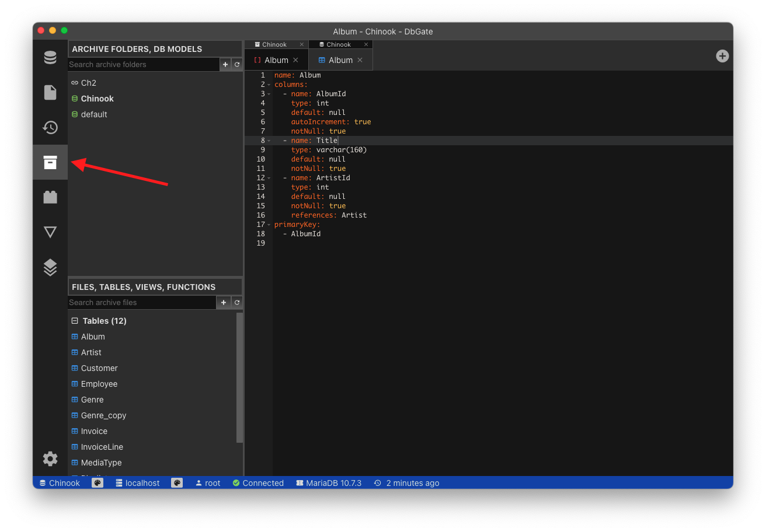The image size is (766, 532).
Task: Open settings gear icon
Action: (x=50, y=459)
